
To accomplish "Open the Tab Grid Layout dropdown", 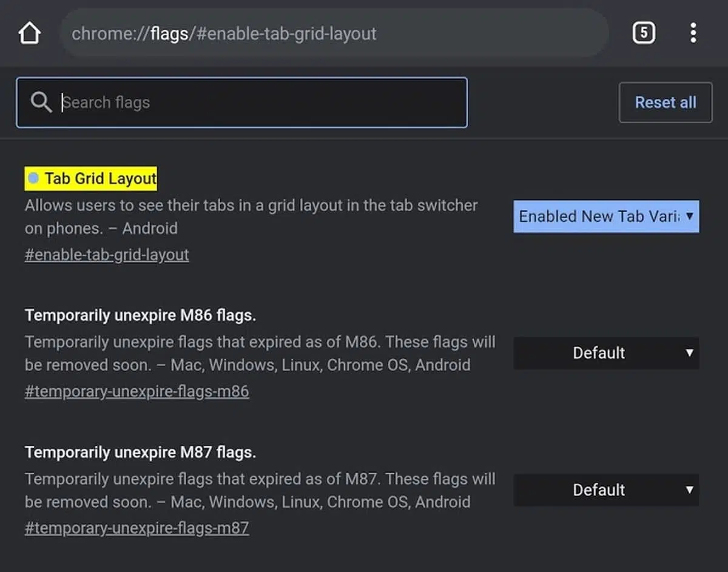I will 606,217.
